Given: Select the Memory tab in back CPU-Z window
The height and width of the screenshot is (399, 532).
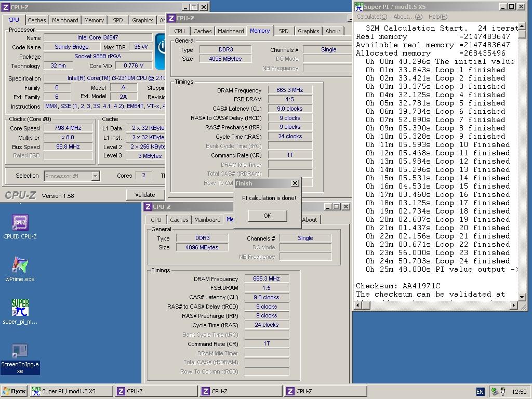Looking at the screenshot, I should (94, 20).
